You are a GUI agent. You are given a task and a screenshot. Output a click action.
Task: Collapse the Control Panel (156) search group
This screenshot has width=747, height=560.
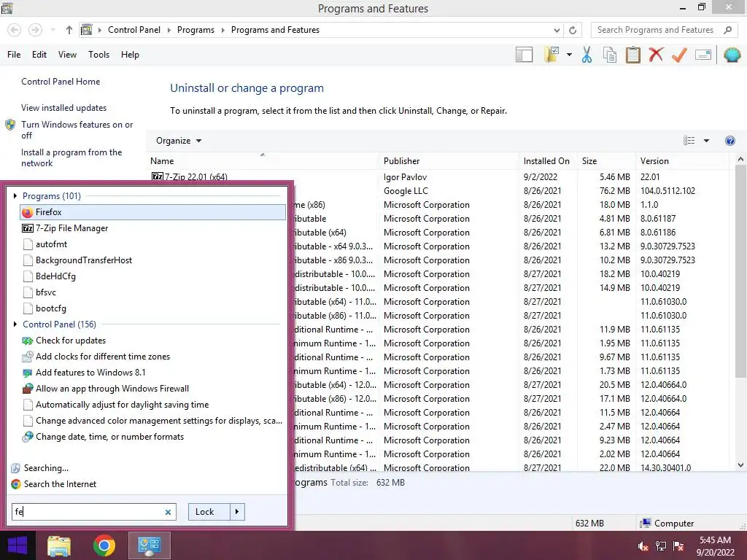click(x=15, y=324)
